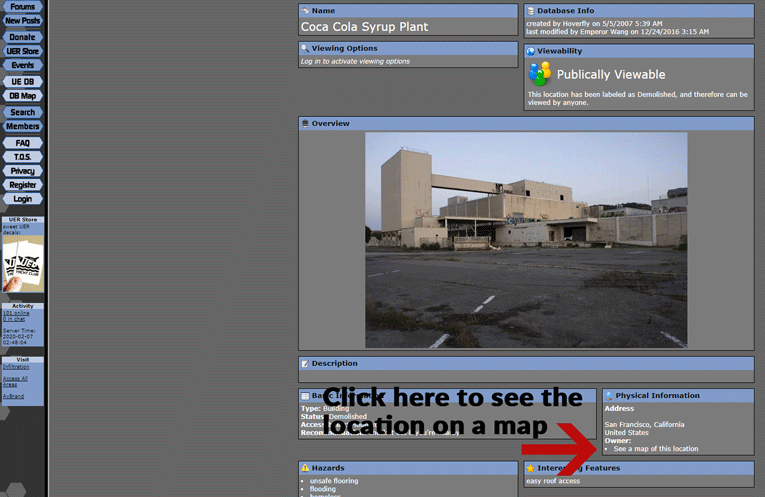The width and height of the screenshot is (765, 497).
Task: Click the Hazards panel header text
Action: pyautogui.click(x=328, y=468)
